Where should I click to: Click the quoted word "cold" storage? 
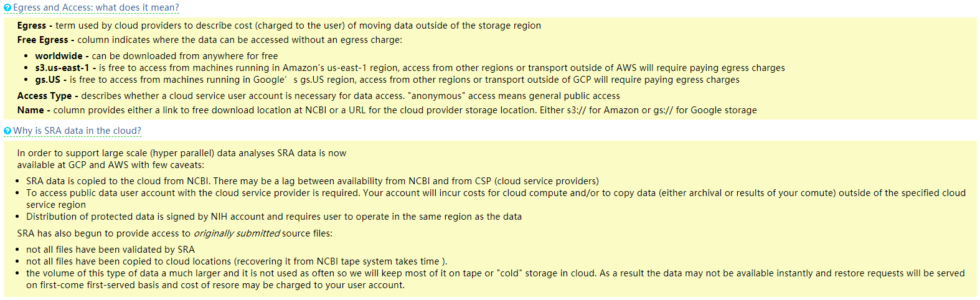[x=509, y=273]
